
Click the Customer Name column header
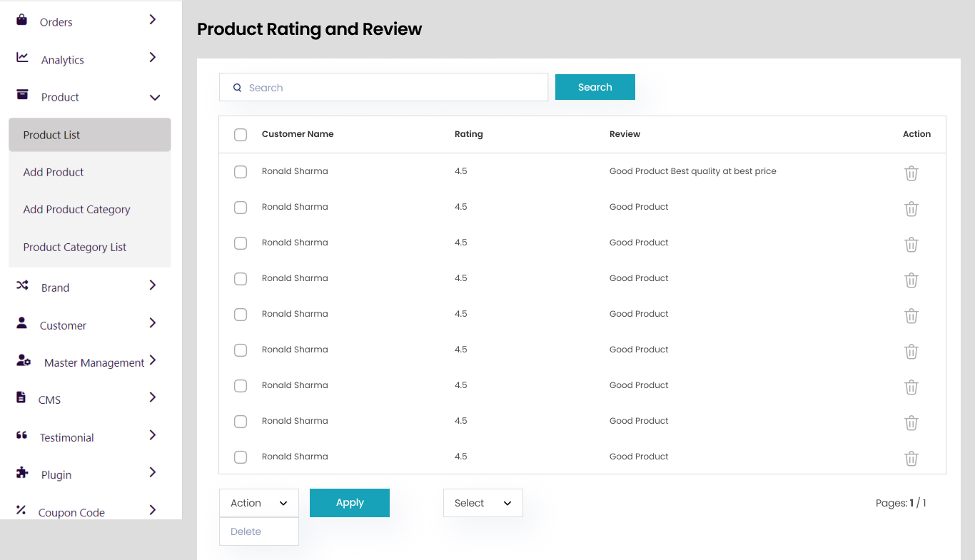298,134
